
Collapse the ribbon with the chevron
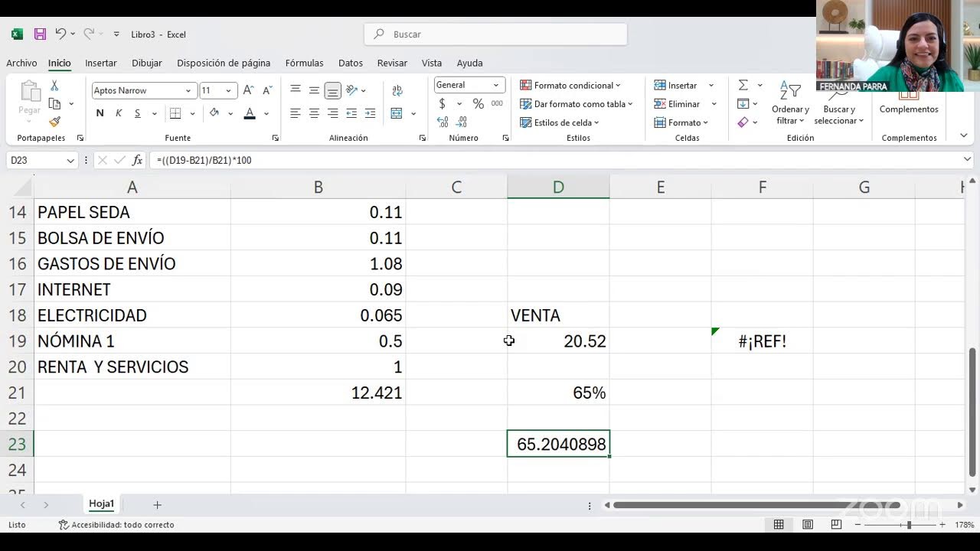click(x=963, y=135)
